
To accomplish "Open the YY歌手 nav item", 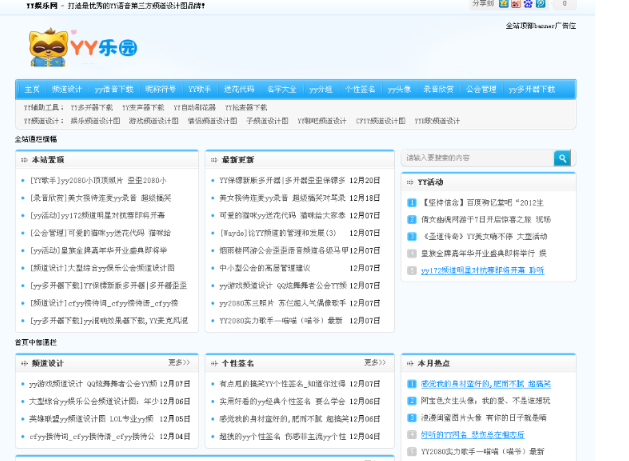I will tap(199, 89).
